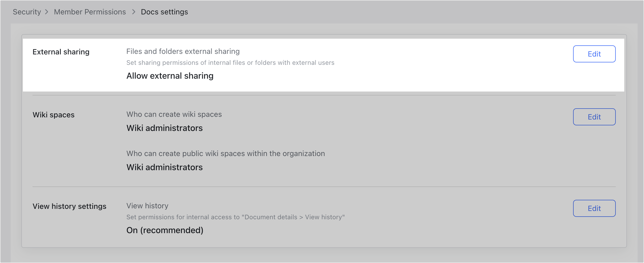
Task: Open the Security breadcrumb link
Action: coord(27,12)
